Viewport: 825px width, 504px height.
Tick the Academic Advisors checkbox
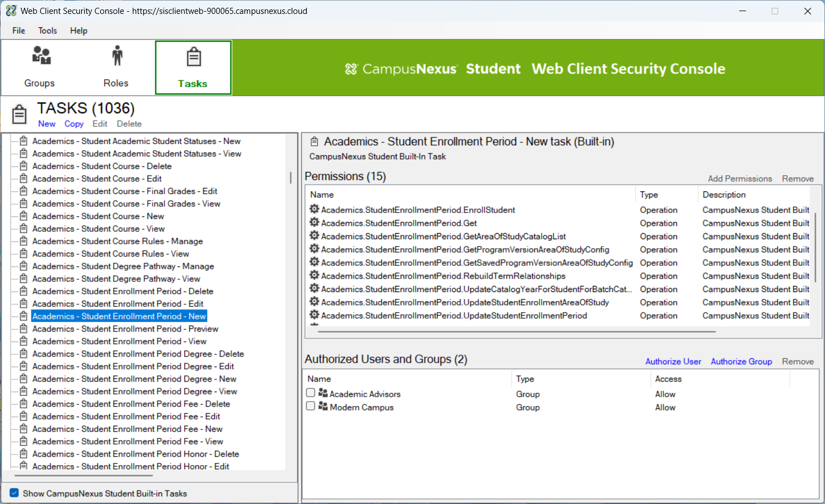pyautogui.click(x=311, y=393)
